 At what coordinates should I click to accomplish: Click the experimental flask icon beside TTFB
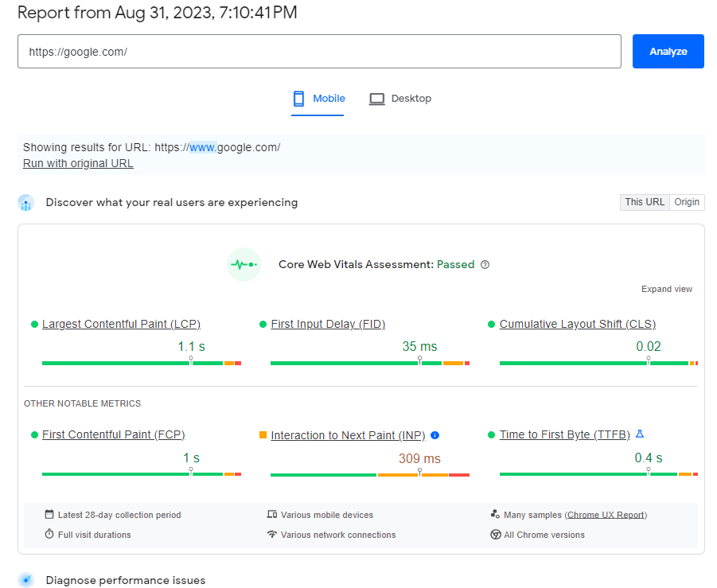coord(640,434)
